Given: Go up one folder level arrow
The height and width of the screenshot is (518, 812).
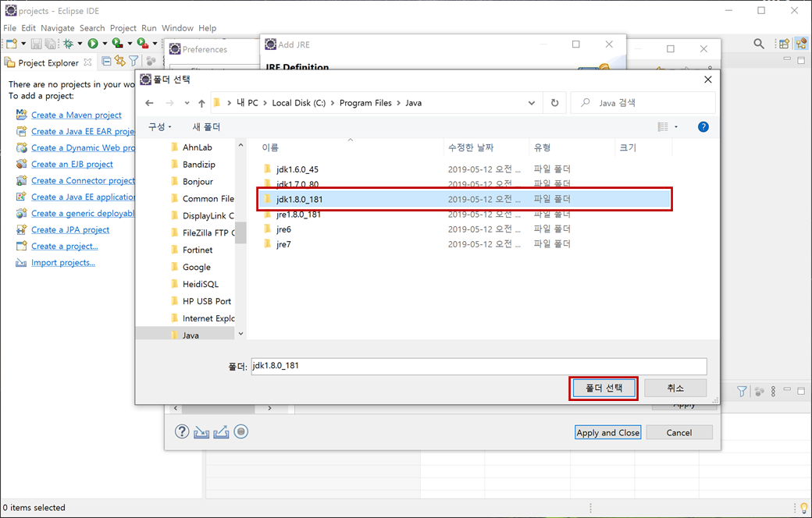Looking at the screenshot, I should click(x=201, y=103).
